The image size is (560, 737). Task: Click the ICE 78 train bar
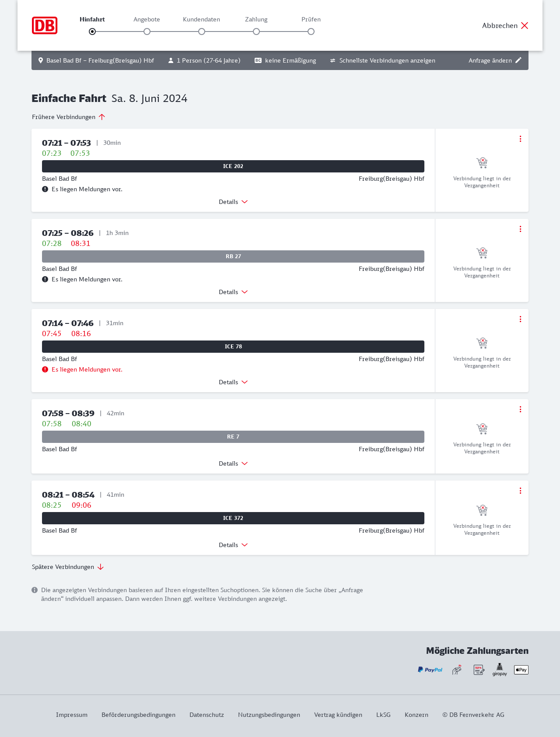tap(233, 347)
